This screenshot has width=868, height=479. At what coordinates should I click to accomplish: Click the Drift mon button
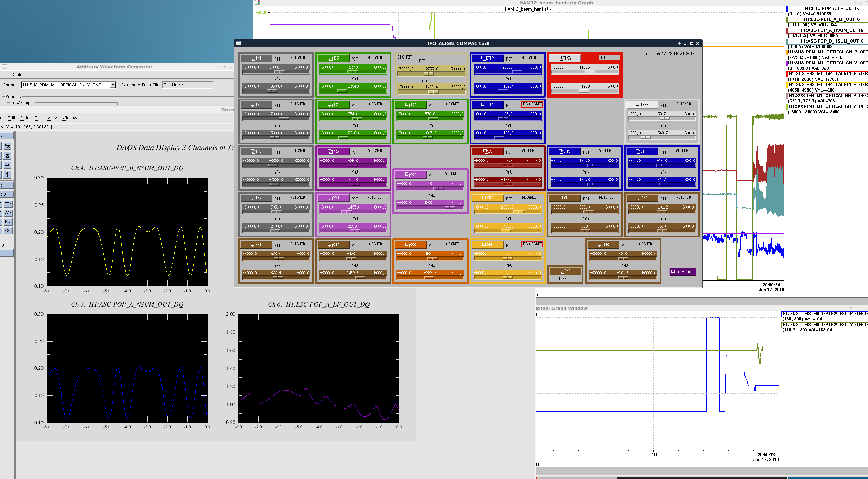pos(683,272)
